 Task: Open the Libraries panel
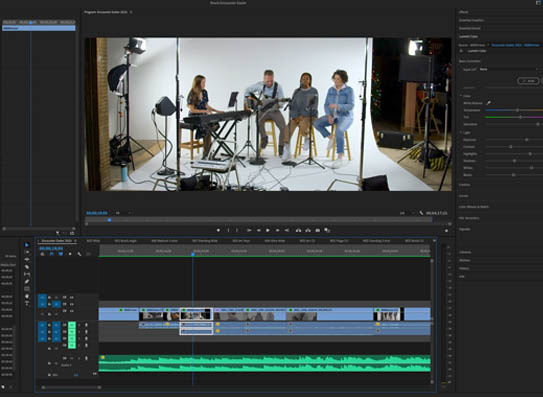coord(465,252)
